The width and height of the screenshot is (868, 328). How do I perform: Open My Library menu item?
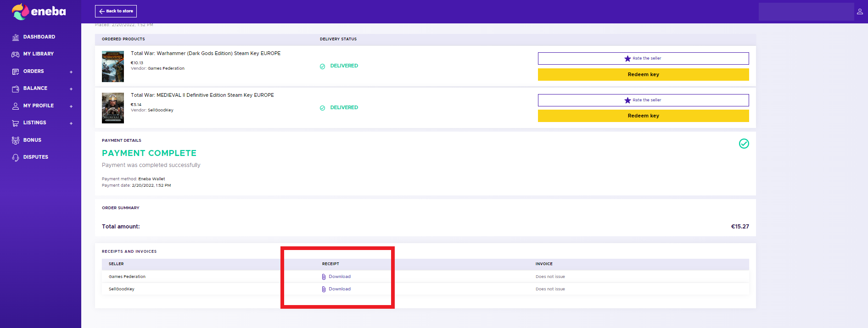(x=39, y=54)
